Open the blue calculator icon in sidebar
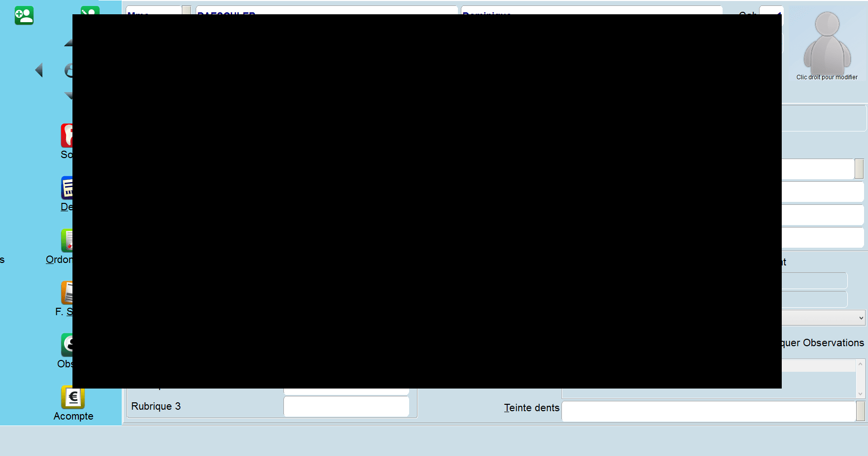This screenshot has width=868, height=456. pyautogui.click(x=67, y=188)
